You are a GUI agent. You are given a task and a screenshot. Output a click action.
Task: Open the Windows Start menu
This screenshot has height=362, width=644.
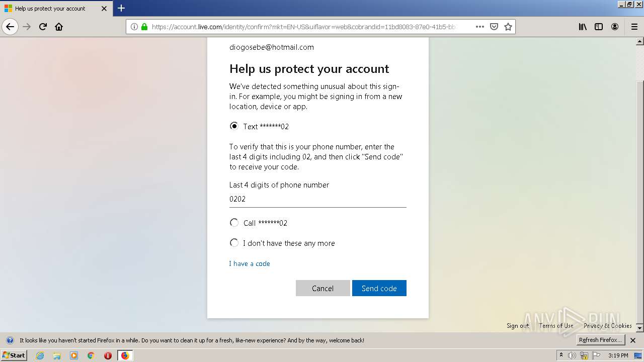coord(14,355)
